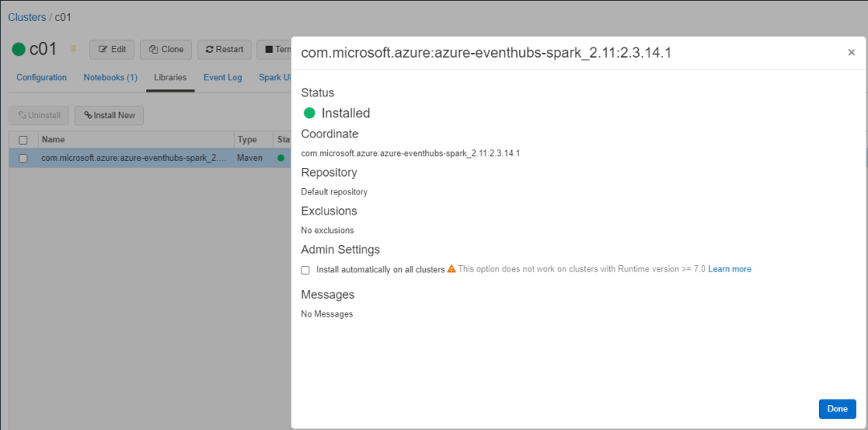Image resolution: width=868 pixels, height=430 pixels.
Task: Click the Maven type cell
Action: coord(250,158)
